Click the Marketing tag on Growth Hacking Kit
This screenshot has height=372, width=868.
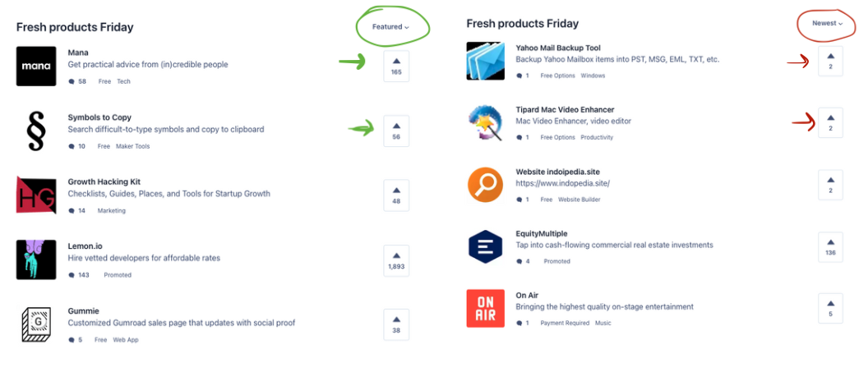click(111, 211)
